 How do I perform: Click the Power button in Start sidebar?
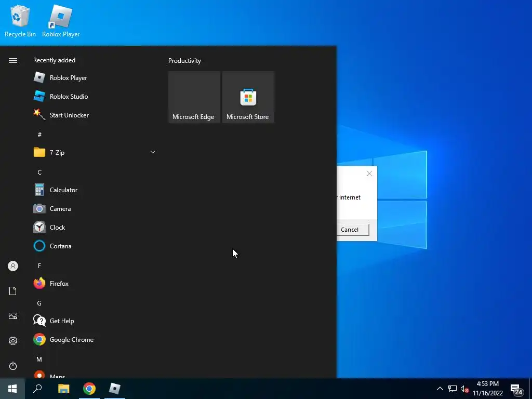pos(13,366)
